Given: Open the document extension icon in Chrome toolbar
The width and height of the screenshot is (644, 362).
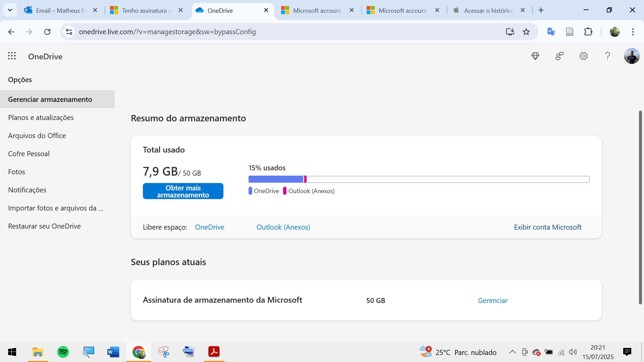Looking at the screenshot, I should pyautogui.click(x=570, y=32).
